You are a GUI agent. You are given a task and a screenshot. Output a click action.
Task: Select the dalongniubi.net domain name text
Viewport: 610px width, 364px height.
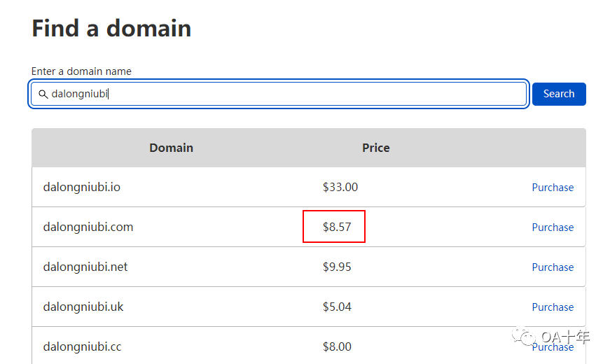tap(85, 267)
